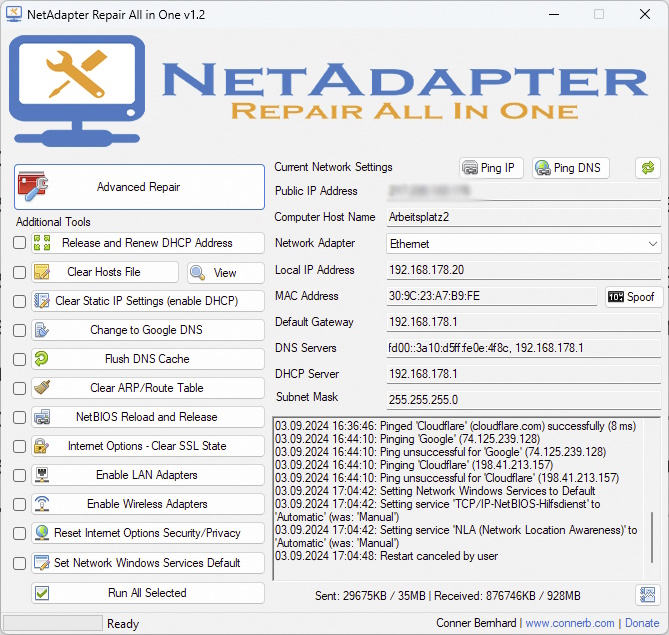
Task: Check Reset Internet Options Security/Privacy box
Action: coord(19,533)
